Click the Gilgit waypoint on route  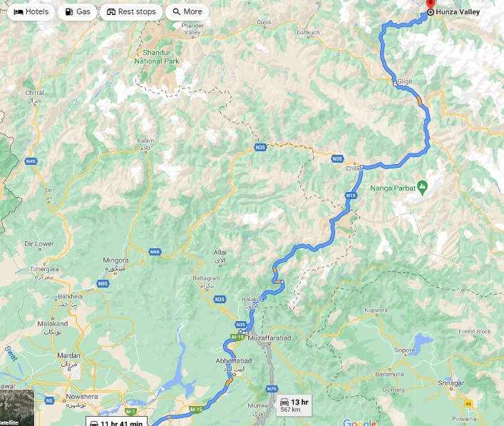(395, 83)
